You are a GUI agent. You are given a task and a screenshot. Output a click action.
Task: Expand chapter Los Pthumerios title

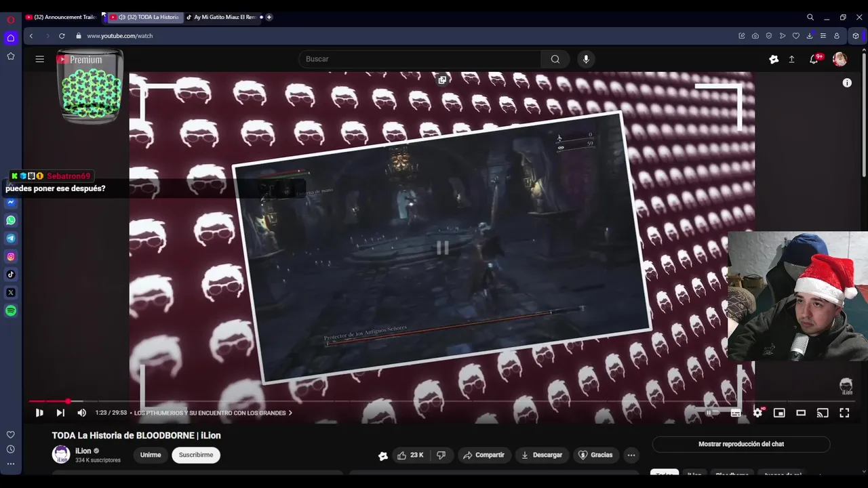coord(213,413)
